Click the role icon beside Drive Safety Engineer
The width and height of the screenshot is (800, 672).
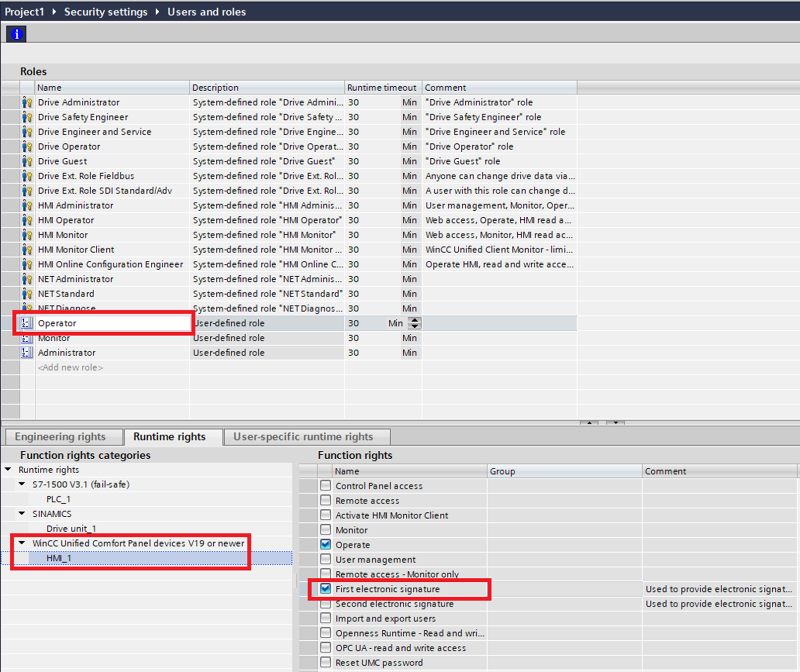point(27,117)
